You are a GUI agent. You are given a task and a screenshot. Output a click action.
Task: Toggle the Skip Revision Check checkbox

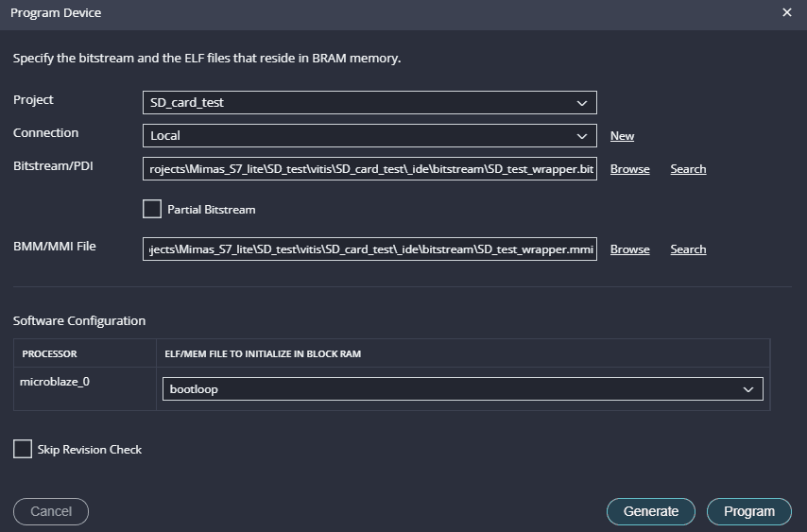click(x=23, y=449)
